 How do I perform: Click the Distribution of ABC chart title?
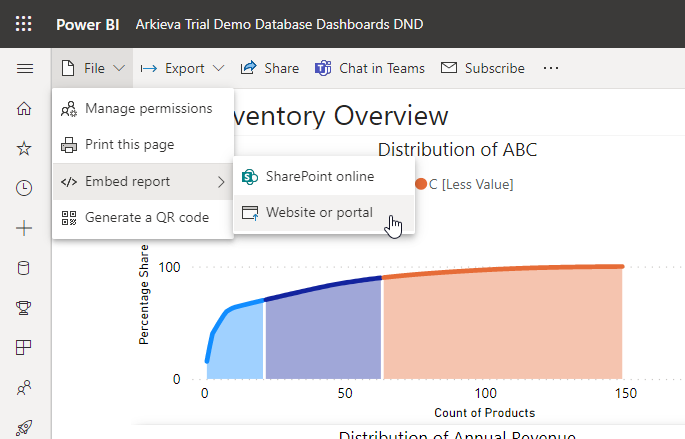(457, 149)
